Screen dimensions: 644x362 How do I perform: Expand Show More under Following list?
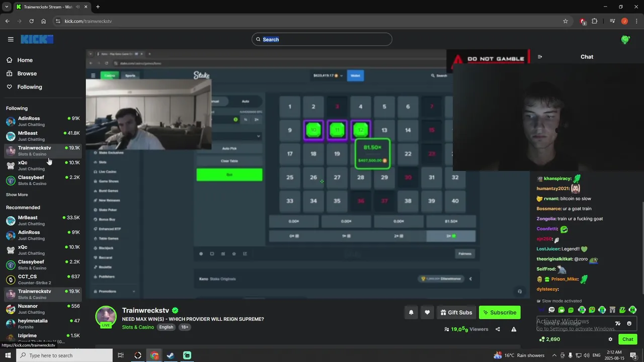pos(17,195)
